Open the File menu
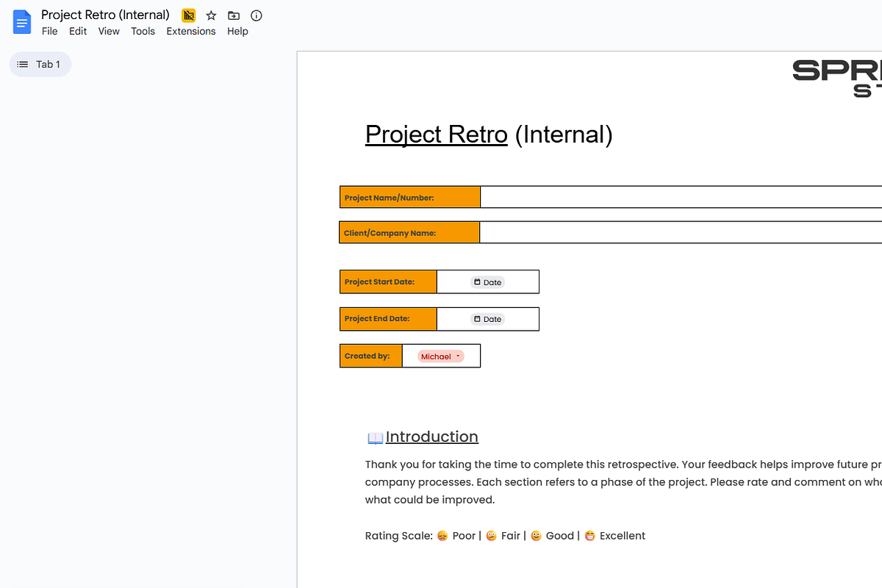The width and height of the screenshot is (882, 588). click(50, 31)
